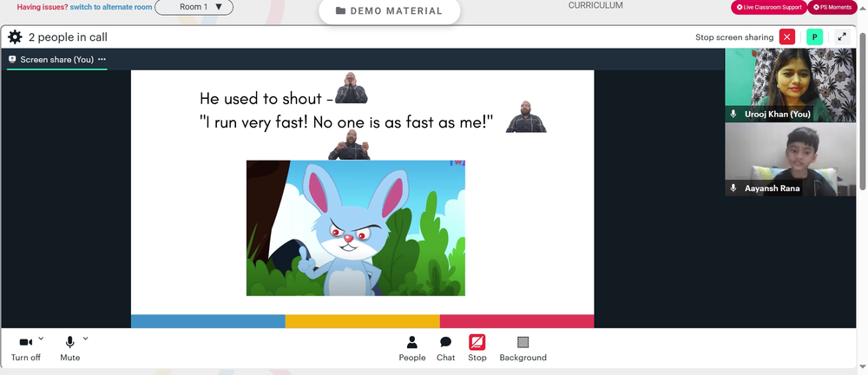Expand call to fullscreen
This screenshot has height=375, width=868.
(842, 37)
